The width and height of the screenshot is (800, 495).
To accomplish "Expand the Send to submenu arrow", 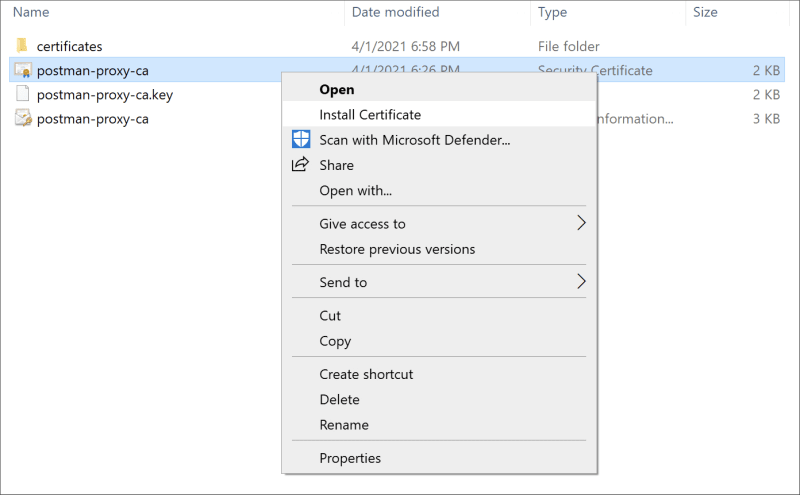I will pyautogui.click(x=581, y=282).
